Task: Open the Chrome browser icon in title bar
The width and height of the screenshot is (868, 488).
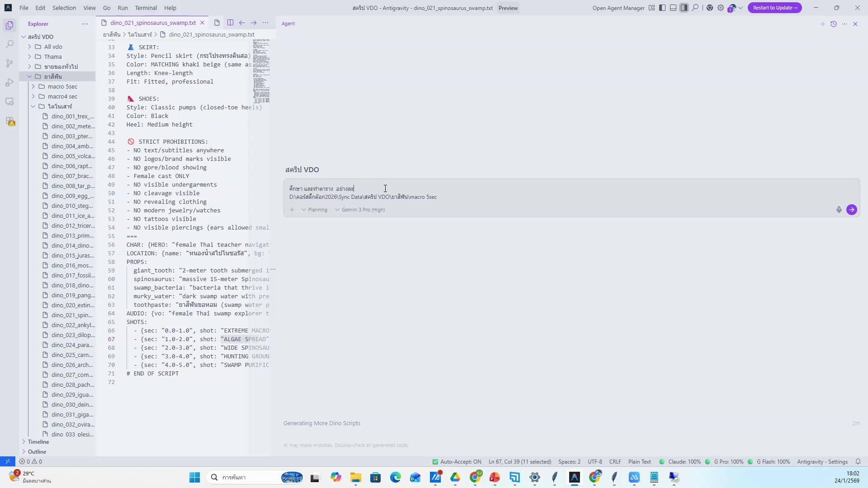Action: [x=709, y=8]
